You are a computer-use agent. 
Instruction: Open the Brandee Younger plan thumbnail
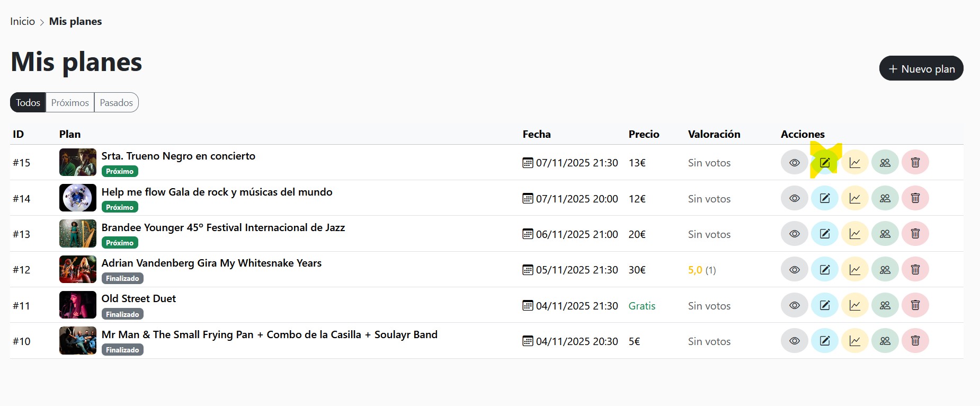click(78, 234)
